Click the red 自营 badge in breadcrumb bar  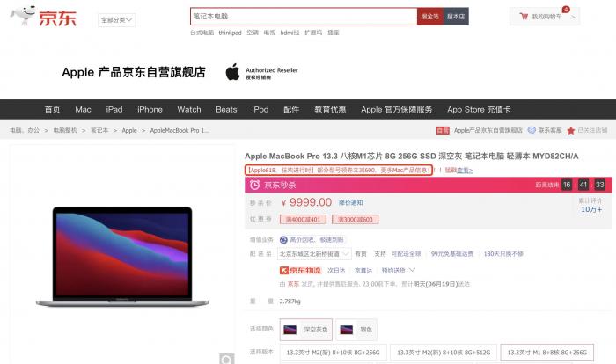[x=443, y=130]
